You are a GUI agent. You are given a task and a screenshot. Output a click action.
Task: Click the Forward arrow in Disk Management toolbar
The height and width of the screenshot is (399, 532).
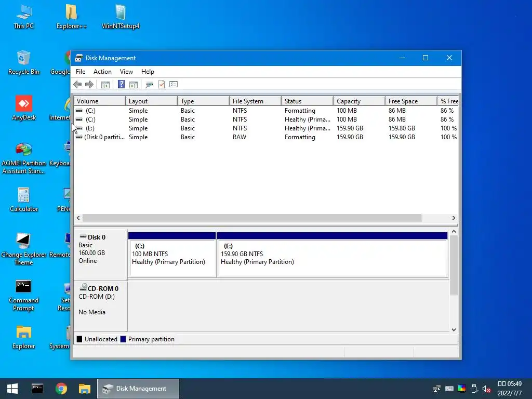point(89,85)
